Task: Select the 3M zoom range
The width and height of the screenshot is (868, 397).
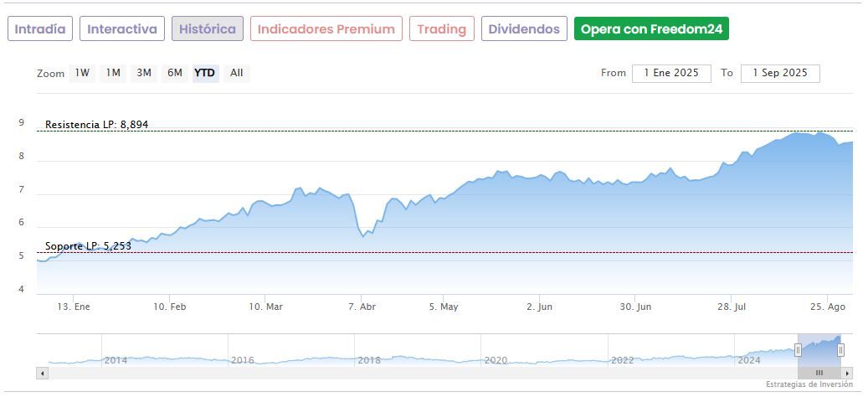Action: tap(144, 73)
